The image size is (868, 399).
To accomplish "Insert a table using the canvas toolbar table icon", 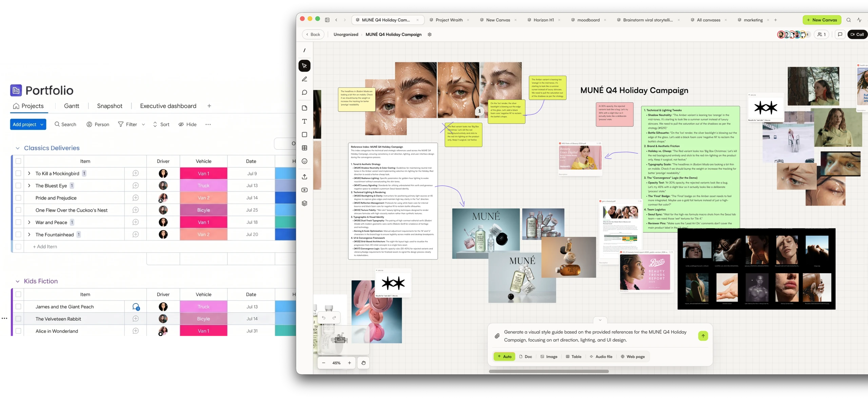I will click(x=304, y=148).
